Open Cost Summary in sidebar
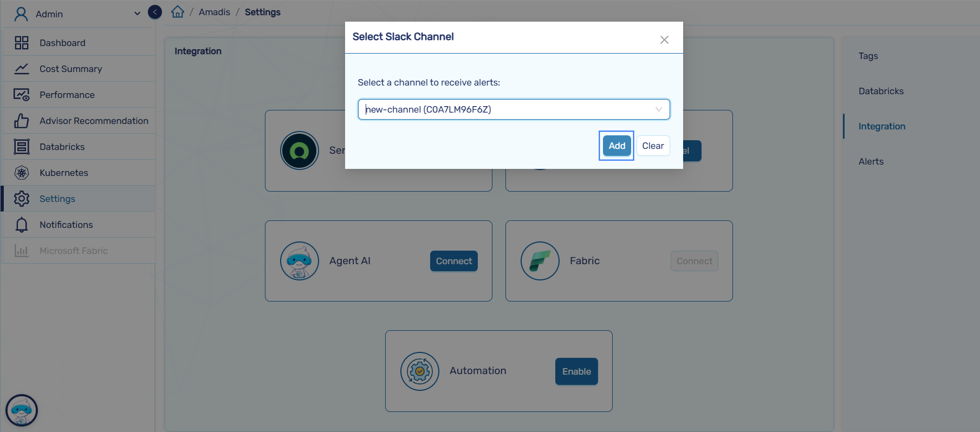Screen dimensions: 980x432 70,69
